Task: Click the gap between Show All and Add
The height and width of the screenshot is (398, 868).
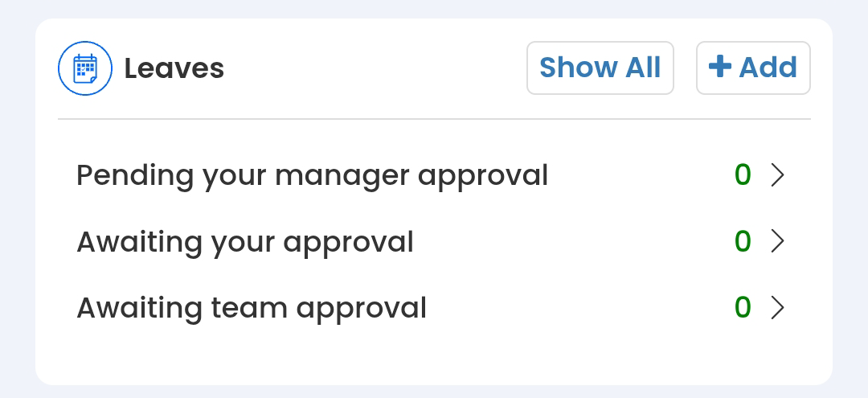Action: pyautogui.click(x=685, y=68)
